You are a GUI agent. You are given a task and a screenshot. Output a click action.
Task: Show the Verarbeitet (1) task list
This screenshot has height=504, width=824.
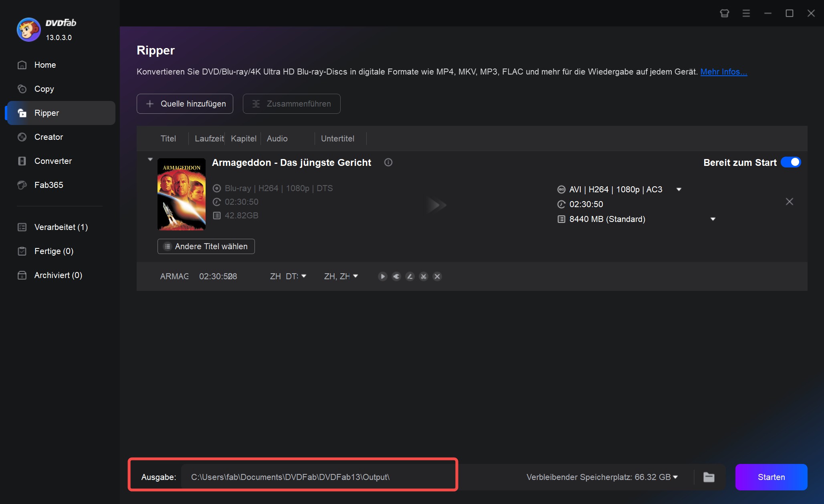pos(60,227)
